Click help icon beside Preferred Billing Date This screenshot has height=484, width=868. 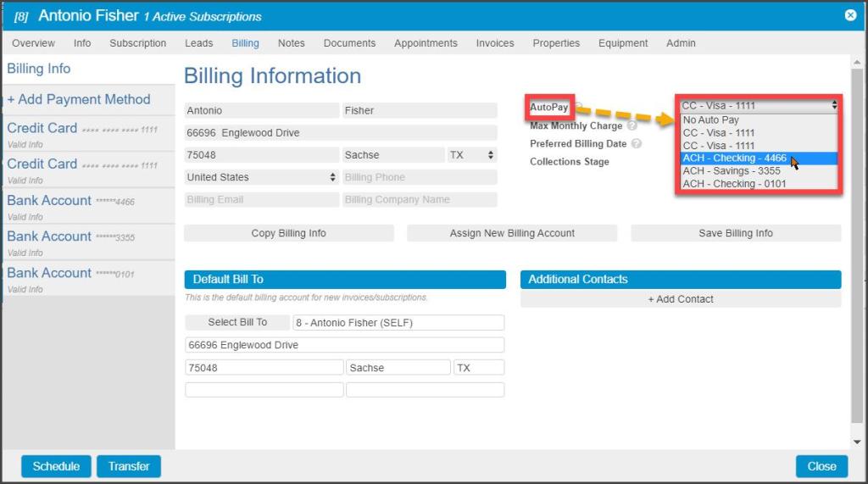coord(637,144)
